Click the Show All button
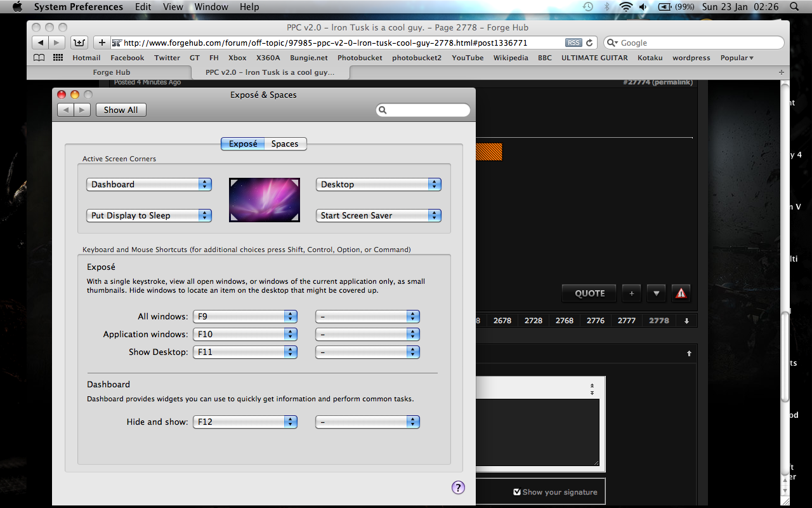The image size is (812, 508). coord(121,110)
